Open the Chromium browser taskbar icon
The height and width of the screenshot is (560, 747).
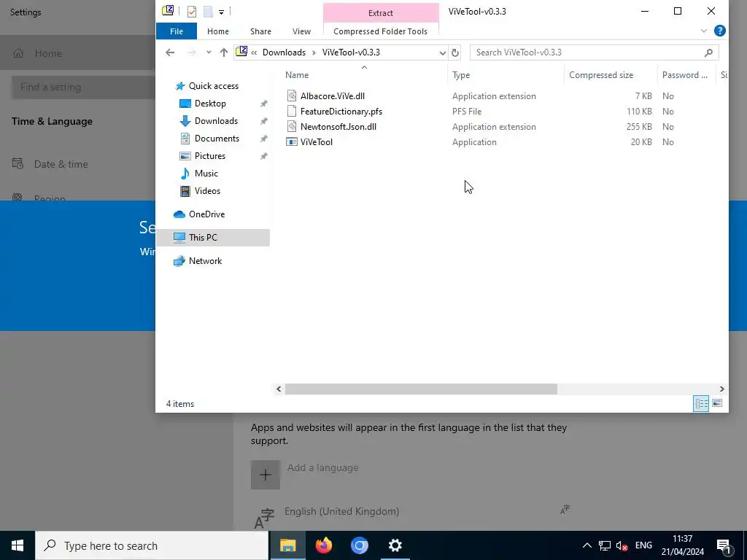coord(360,545)
